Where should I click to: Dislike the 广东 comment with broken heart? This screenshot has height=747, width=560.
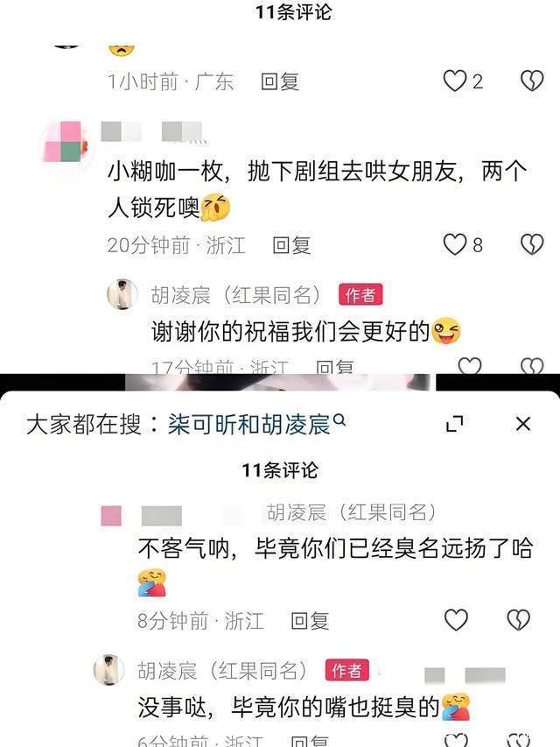(532, 81)
